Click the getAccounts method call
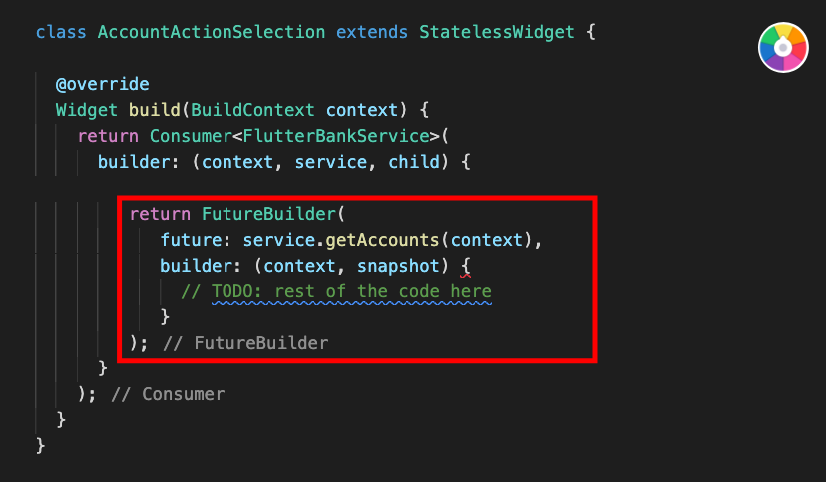 point(382,240)
